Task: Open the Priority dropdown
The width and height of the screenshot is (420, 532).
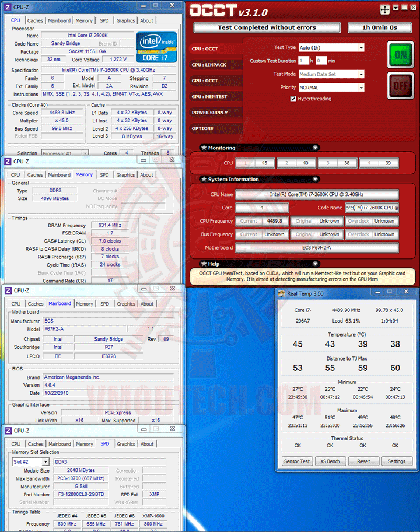Action: [x=361, y=87]
